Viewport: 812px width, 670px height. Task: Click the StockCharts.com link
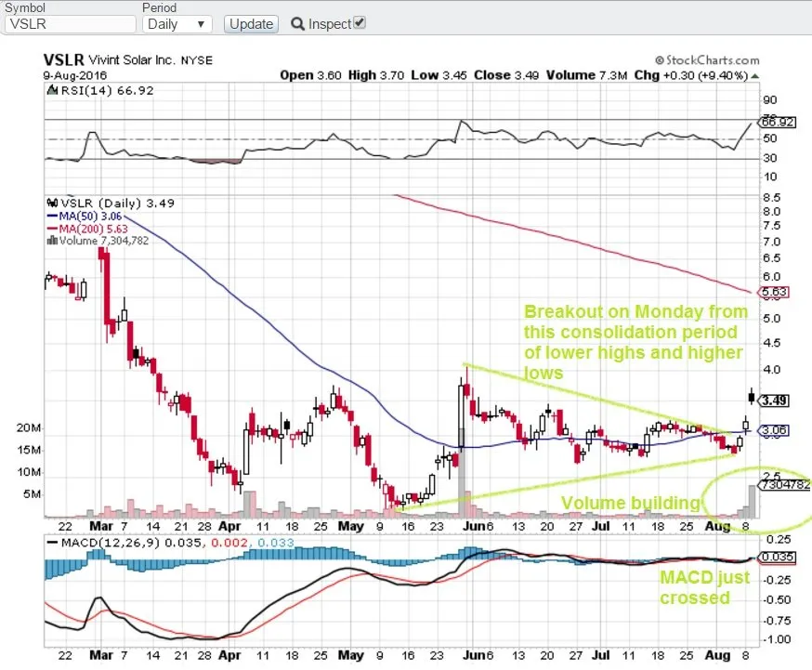point(707,60)
